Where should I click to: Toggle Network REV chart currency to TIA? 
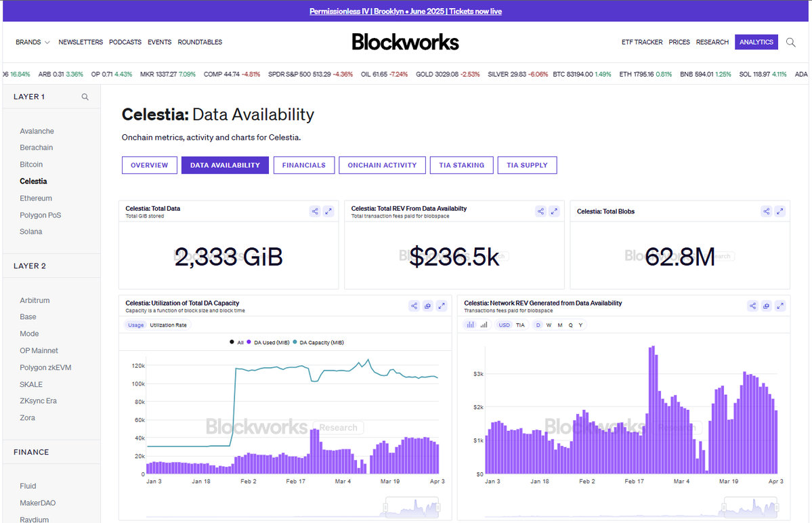(x=520, y=325)
